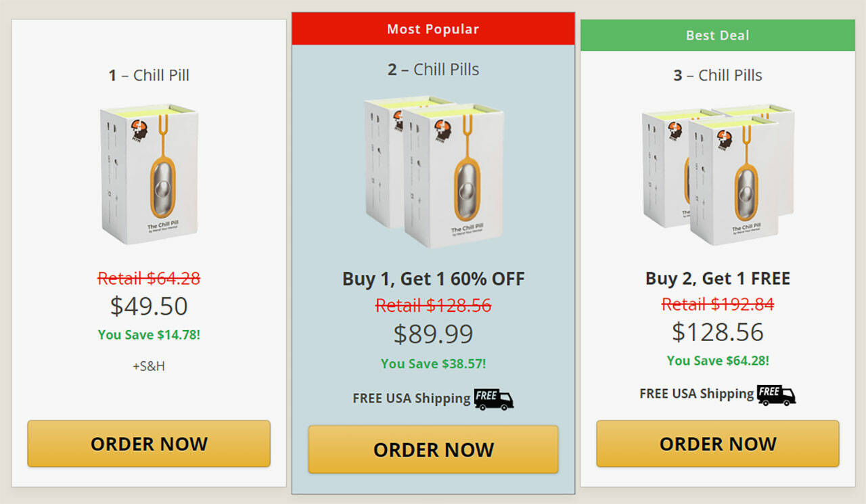Select the "2 – Chill Pills" heading

click(433, 69)
